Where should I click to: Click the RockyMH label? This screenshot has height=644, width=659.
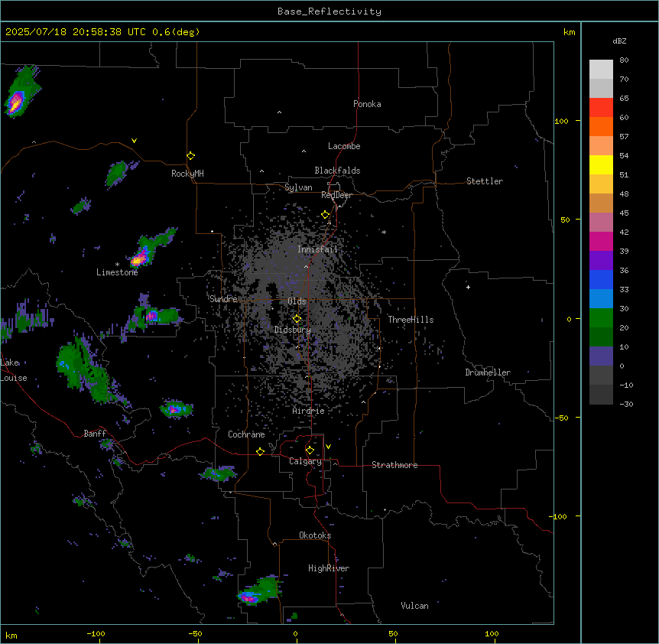(x=187, y=174)
